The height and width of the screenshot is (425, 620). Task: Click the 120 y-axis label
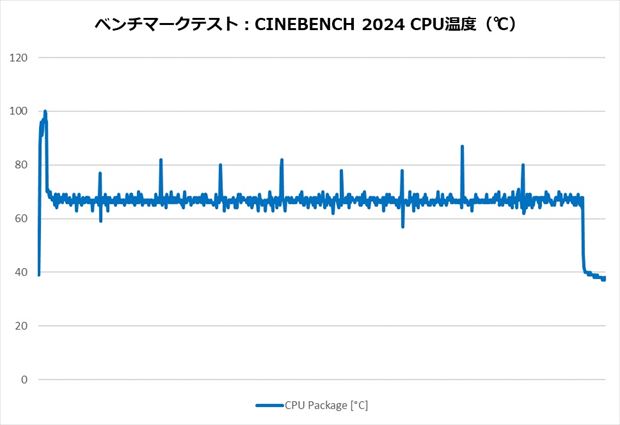pyautogui.click(x=18, y=57)
